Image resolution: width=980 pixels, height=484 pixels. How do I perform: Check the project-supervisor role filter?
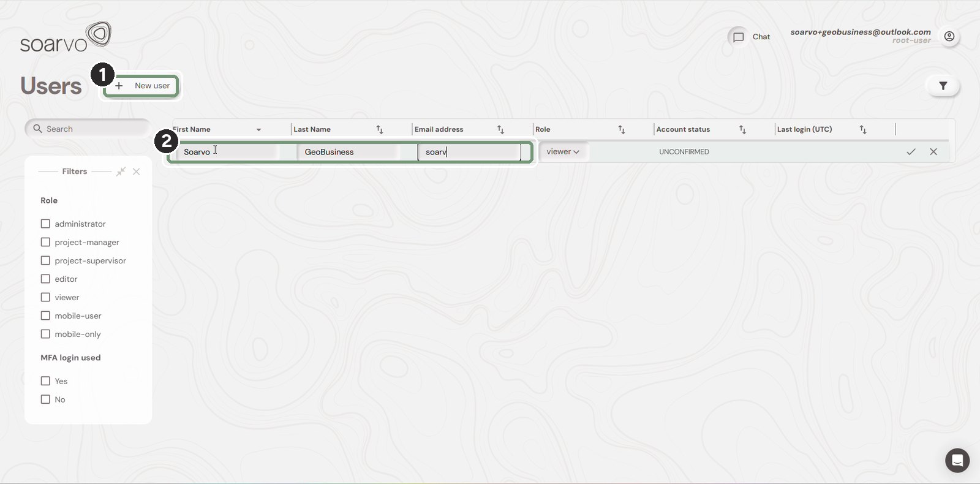pos(45,261)
